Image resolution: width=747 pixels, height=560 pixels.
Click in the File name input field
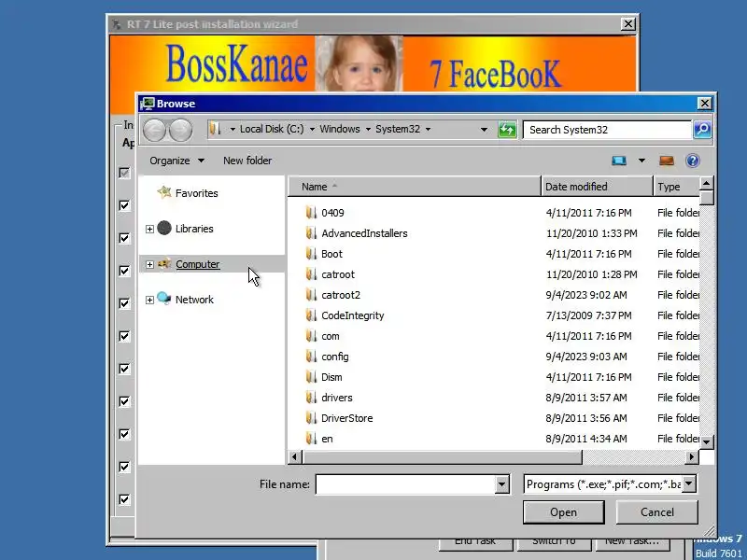click(406, 484)
